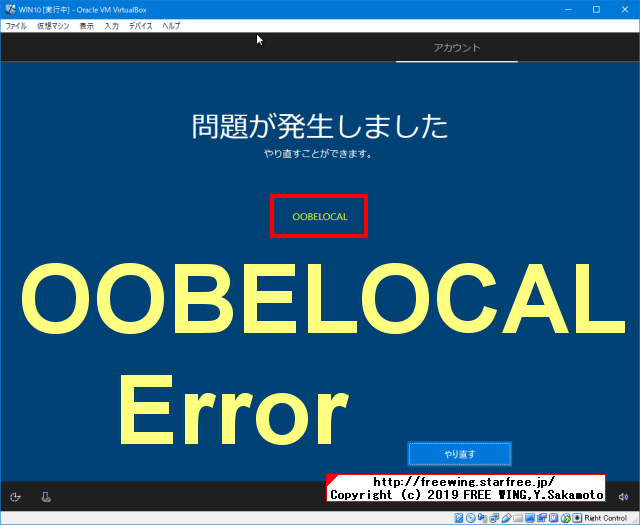640x525 pixels.
Task: Click mouse integration status icon
Action: (566, 518)
